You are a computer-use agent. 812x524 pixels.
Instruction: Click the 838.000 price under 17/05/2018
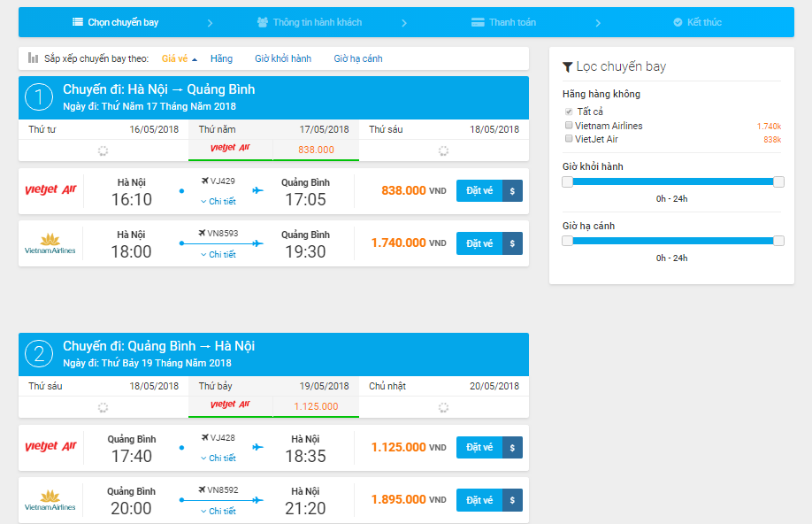coord(316,150)
